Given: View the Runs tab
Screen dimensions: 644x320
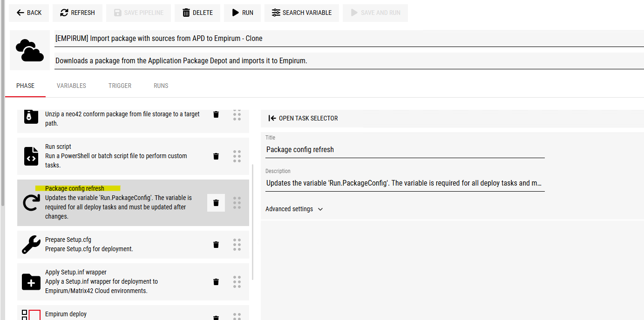Looking at the screenshot, I should coord(161,86).
